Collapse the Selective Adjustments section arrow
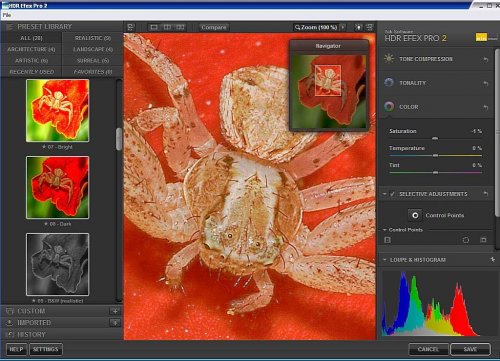 pyautogui.click(x=384, y=194)
